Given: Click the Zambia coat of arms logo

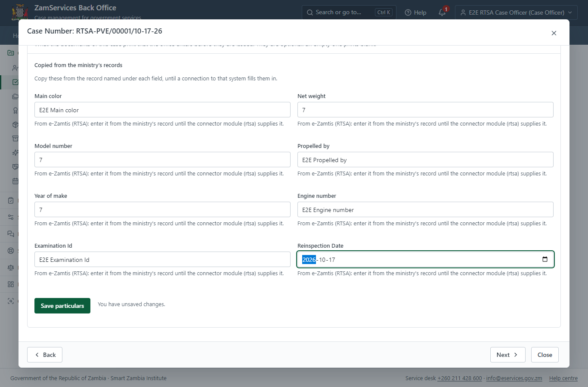Looking at the screenshot, I should [20, 12].
